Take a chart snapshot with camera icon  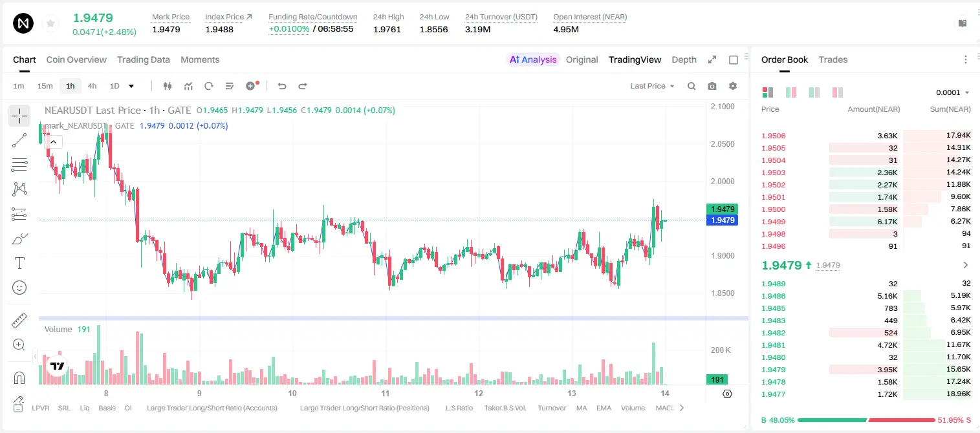pos(712,86)
